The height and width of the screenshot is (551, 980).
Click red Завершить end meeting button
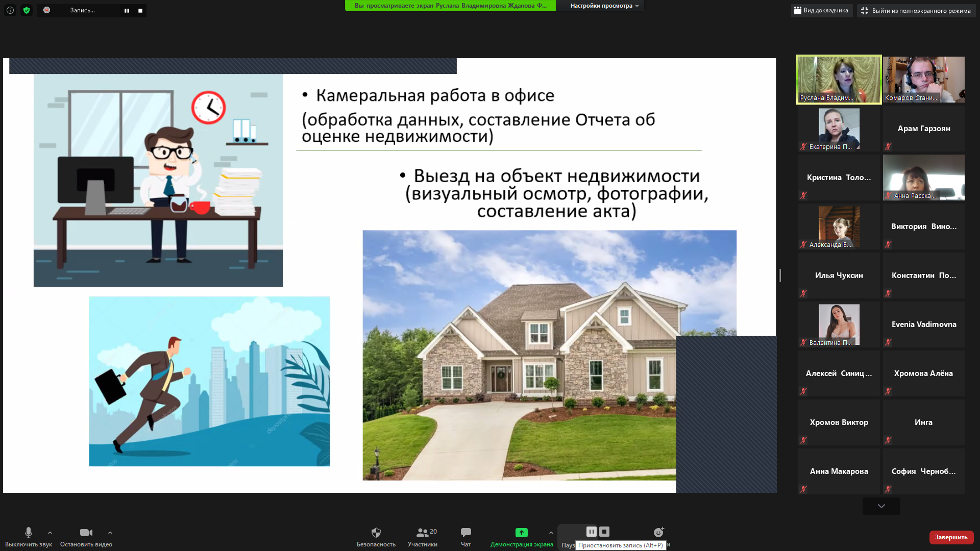(x=951, y=537)
